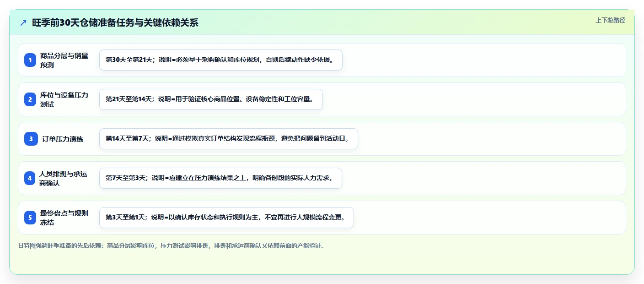Click the step 3 number badge
644x284 pixels.
pyautogui.click(x=31, y=139)
